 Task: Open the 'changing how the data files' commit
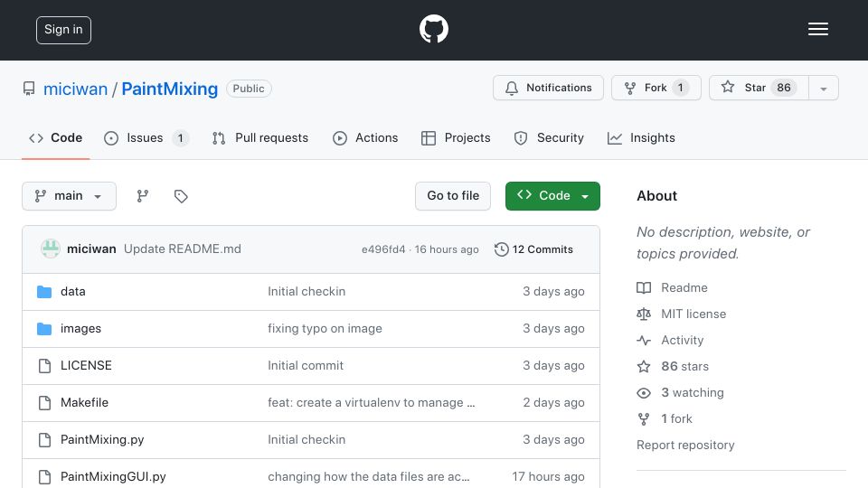(x=369, y=477)
